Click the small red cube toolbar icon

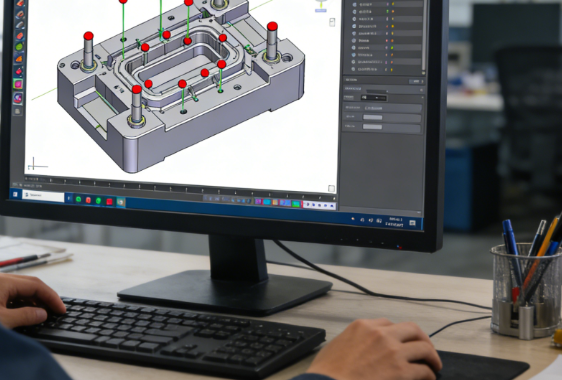pos(19,71)
